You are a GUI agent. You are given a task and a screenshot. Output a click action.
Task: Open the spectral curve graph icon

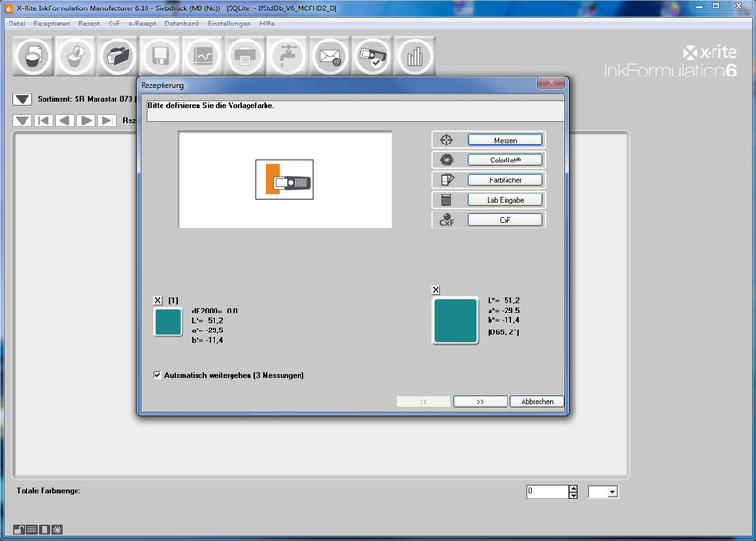[203, 57]
